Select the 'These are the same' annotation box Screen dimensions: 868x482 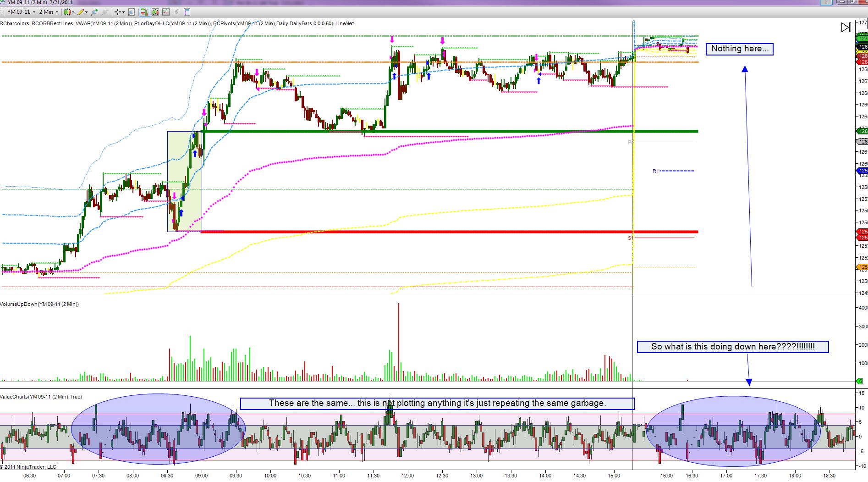(437, 404)
